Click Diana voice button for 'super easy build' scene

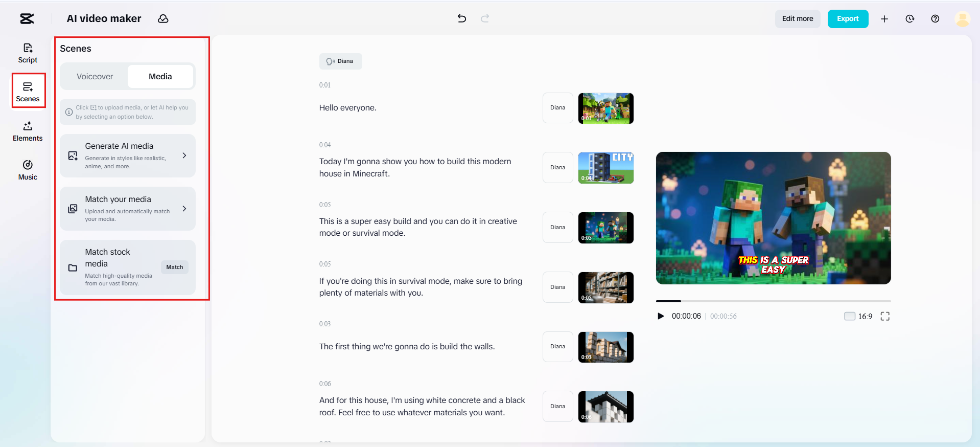(558, 228)
